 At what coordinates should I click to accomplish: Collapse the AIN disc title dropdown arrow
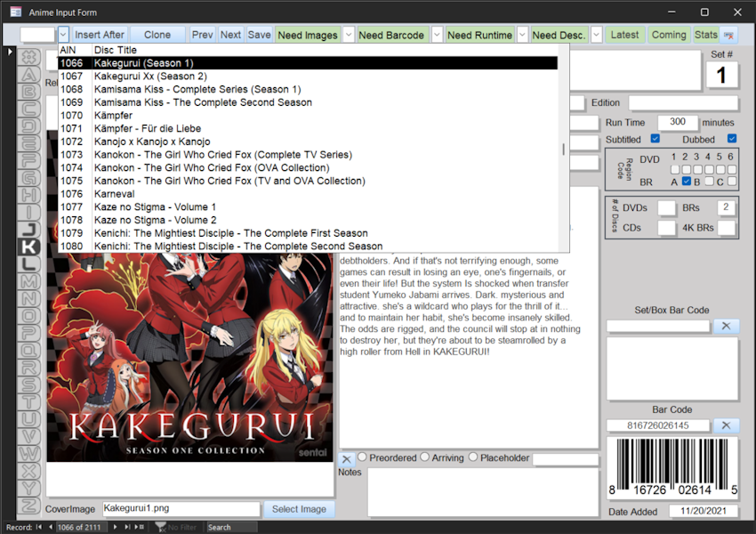[x=63, y=35]
